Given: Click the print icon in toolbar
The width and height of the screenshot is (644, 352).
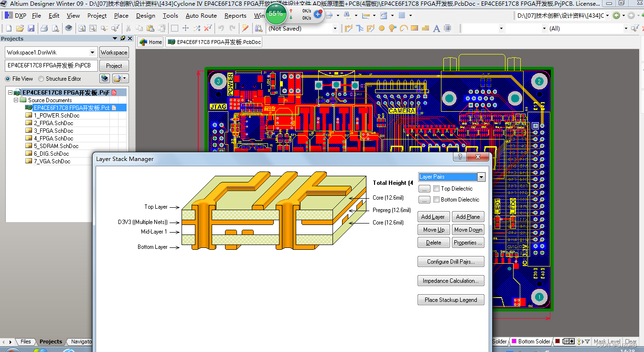Looking at the screenshot, I should [44, 29].
